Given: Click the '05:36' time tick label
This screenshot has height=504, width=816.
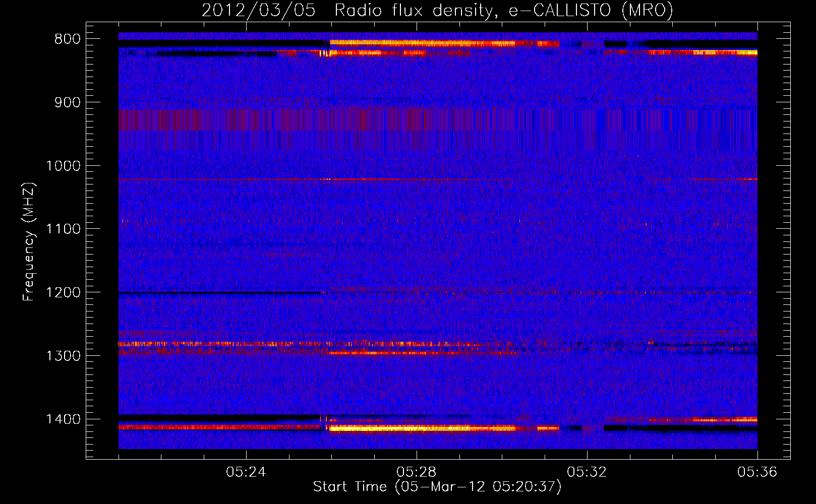Looking at the screenshot, I should click(x=757, y=472).
